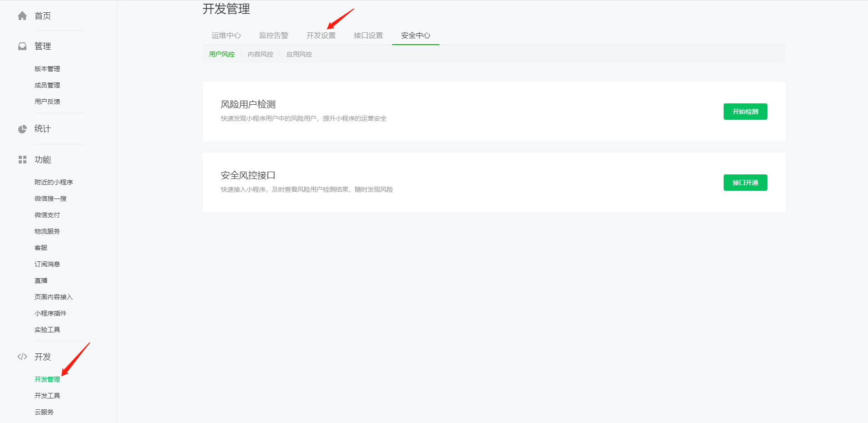Click the 开始检测 button
This screenshot has height=423, width=868.
(x=745, y=112)
